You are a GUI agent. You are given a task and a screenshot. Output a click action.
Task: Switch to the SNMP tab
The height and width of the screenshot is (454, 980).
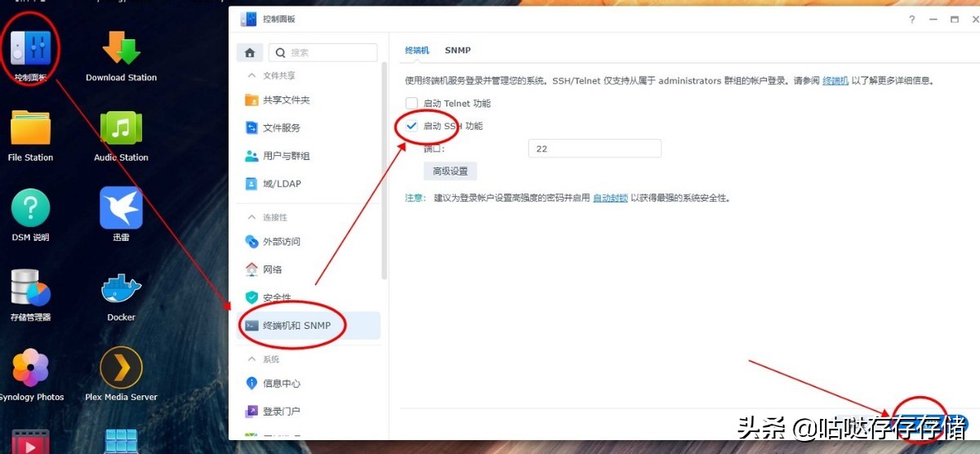[x=458, y=51]
